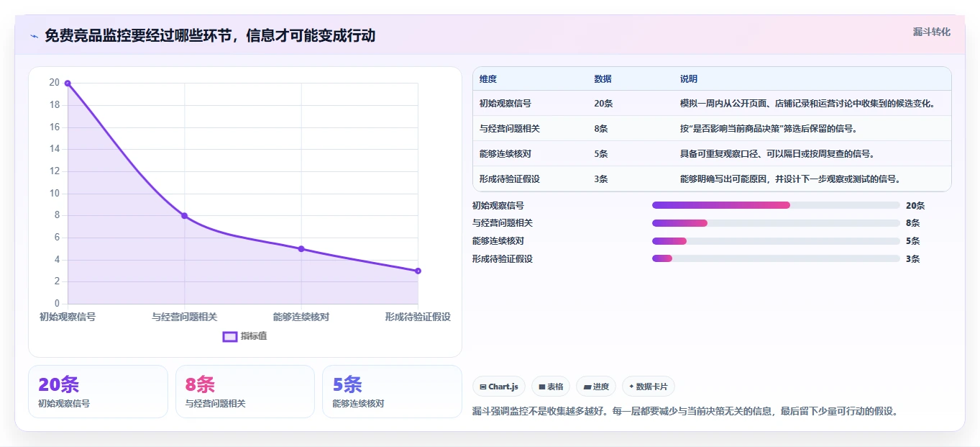
Task: Open the purple 20条 stat card
Action: [98, 392]
